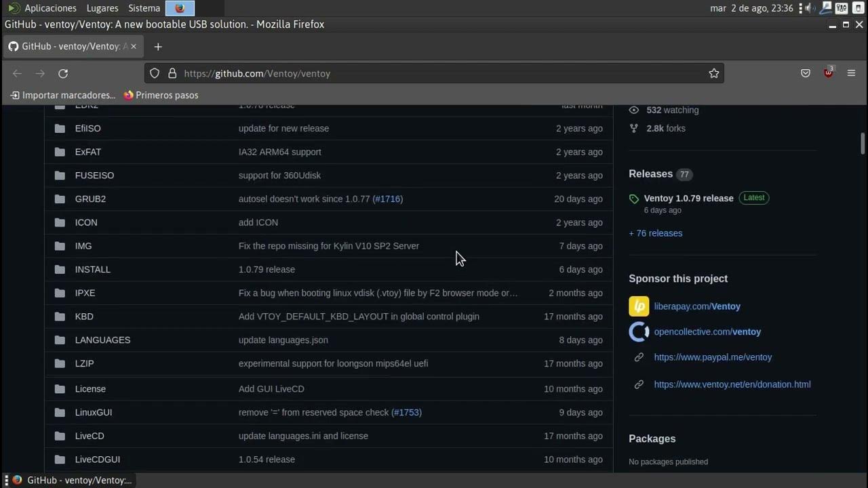Click the liberapay sponsor logo
The height and width of the screenshot is (488, 868).
(639, 306)
